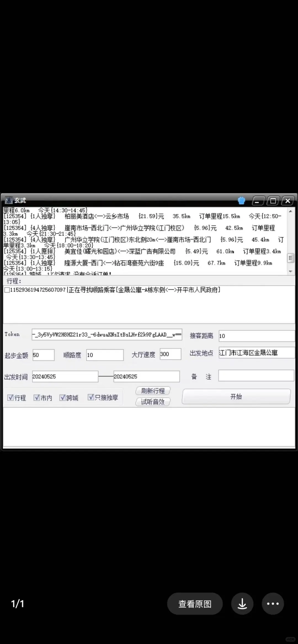Click the 试听音效 button

[153, 402]
